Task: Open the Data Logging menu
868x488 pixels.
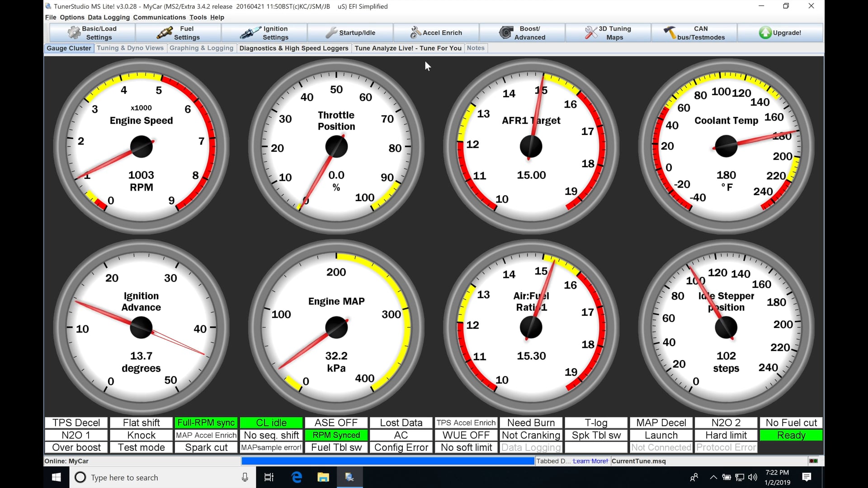Action: [108, 17]
